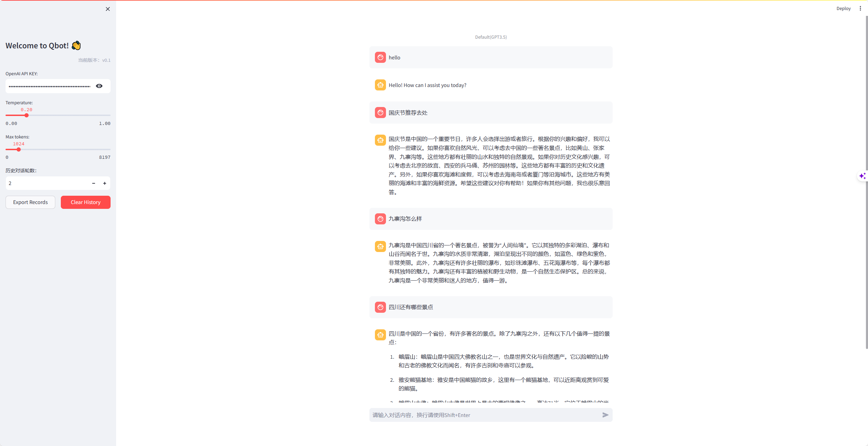
Task: Open the three-dot main menu
Action: (x=860, y=8)
